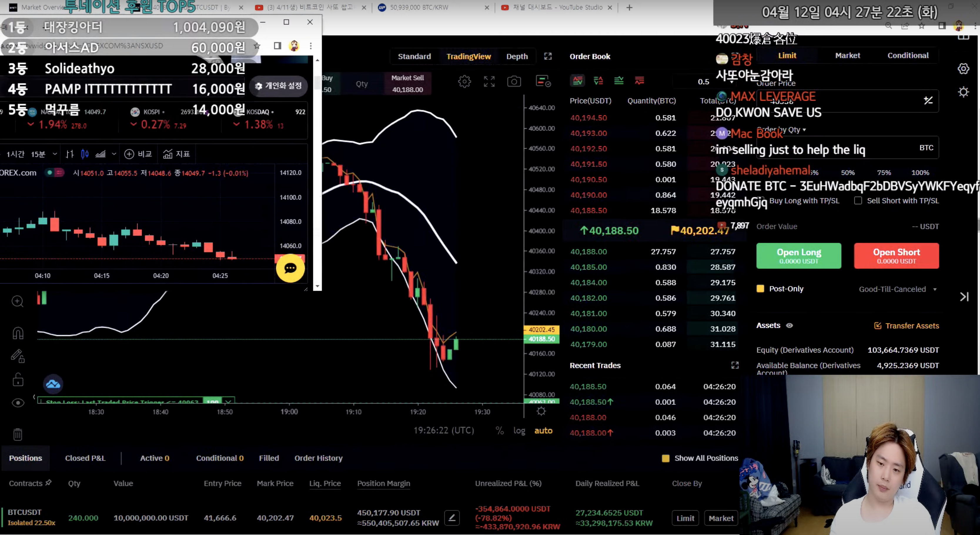Switch to the Closed P&L tab
This screenshot has height=535, width=980.
(85, 458)
